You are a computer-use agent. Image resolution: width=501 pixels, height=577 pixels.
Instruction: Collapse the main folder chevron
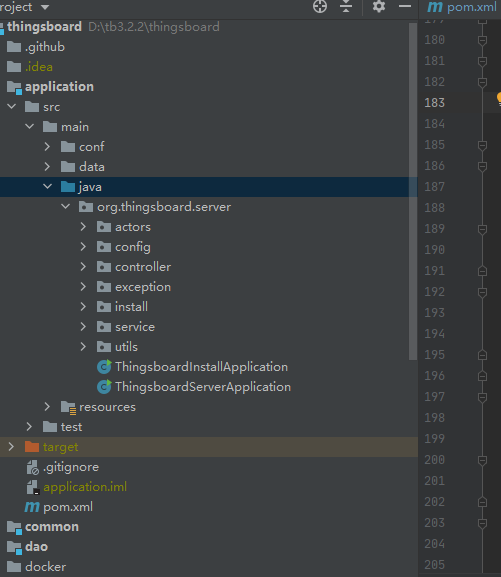click(30, 127)
